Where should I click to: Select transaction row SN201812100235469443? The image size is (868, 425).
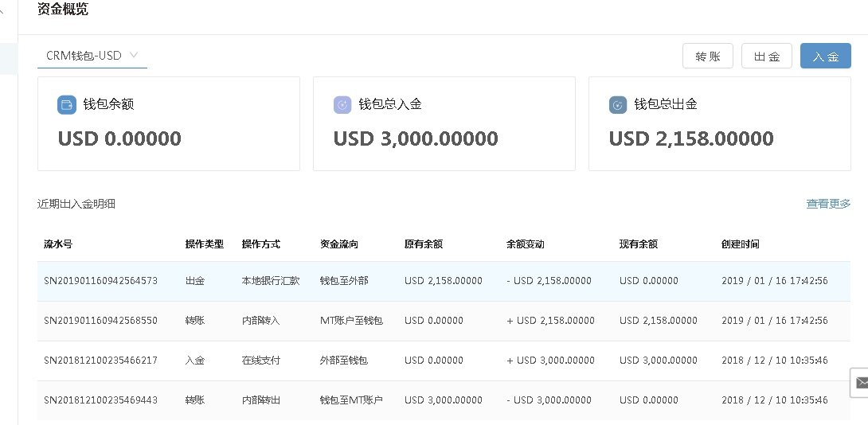point(100,400)
